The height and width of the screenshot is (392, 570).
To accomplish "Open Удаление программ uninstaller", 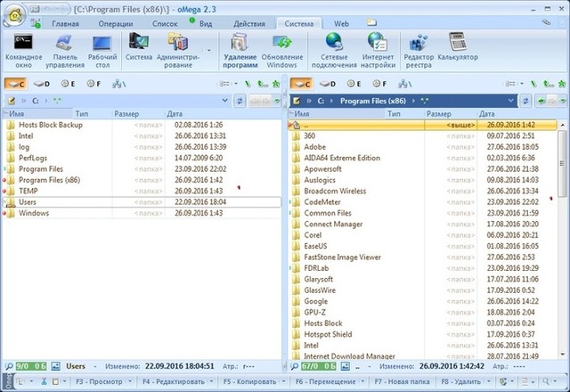I will (240, 48).
